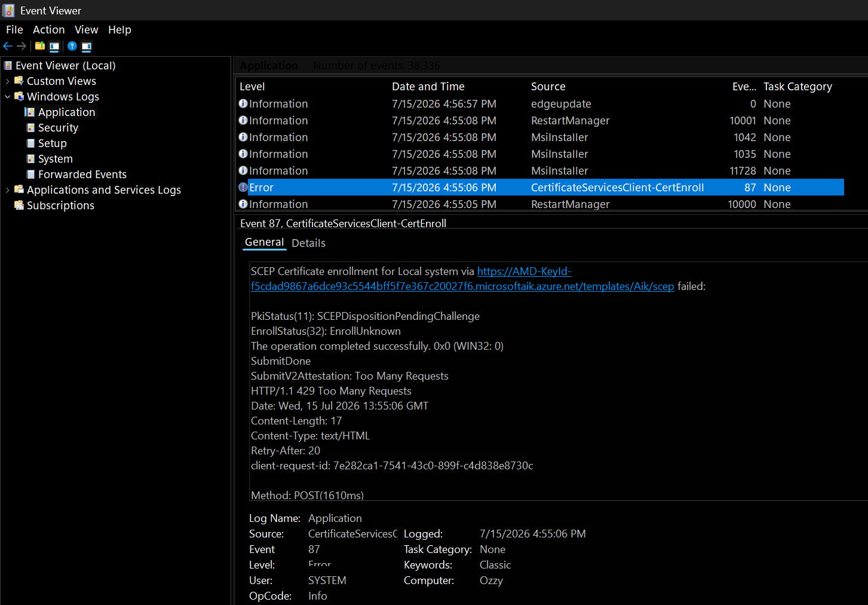Click the Event Viewer title bar app icon

[9, 10]
